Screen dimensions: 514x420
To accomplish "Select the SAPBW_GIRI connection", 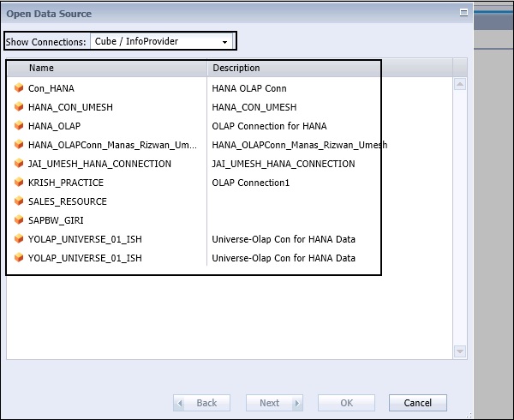I will point(56,220).
